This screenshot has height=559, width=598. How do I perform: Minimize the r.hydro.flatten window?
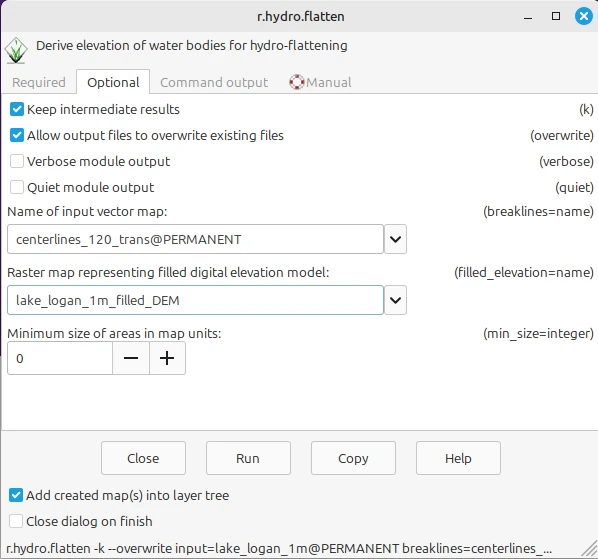528,17
